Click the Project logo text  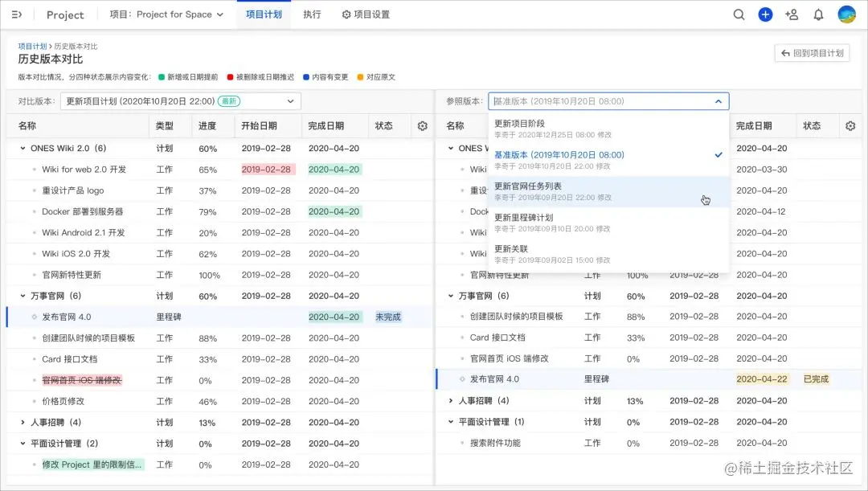click(65, 15)
